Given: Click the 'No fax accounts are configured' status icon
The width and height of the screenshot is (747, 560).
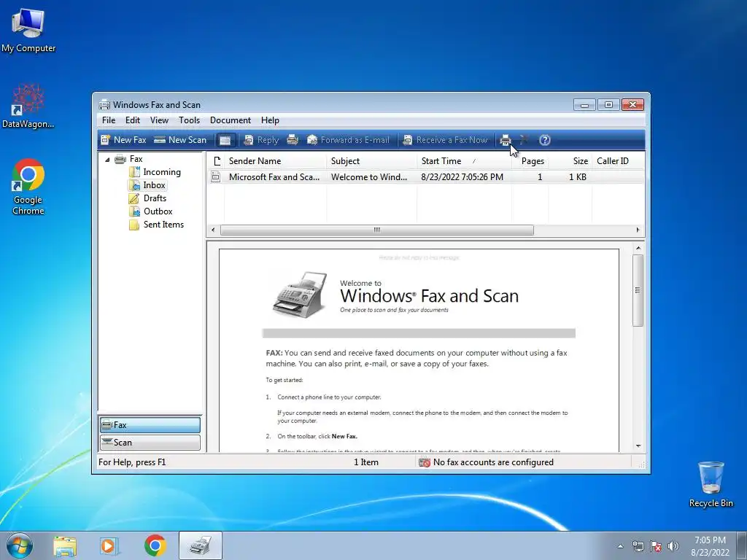Looking at the screenshot, I should point(425,462).
